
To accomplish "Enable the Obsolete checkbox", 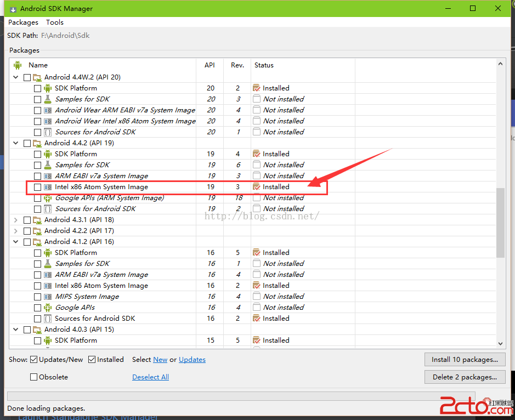I will click(x=33, y=377).
